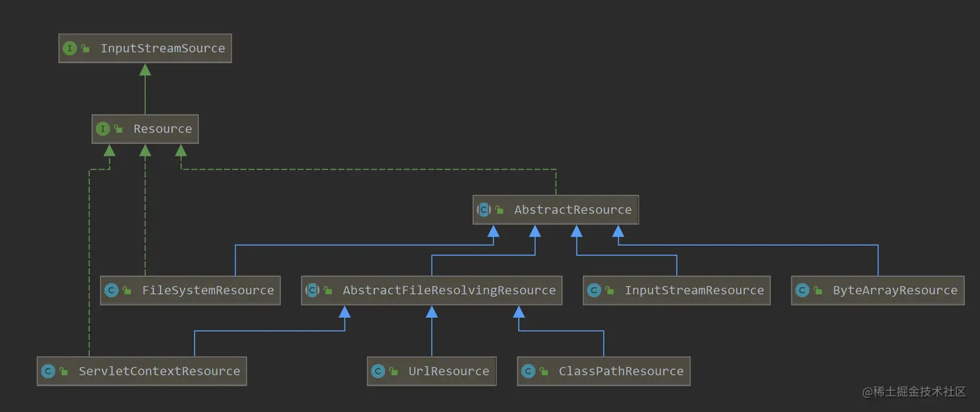The image size is (980, 412).
Task: Click the green lock icon in Resource node
Action: (119, 129)
